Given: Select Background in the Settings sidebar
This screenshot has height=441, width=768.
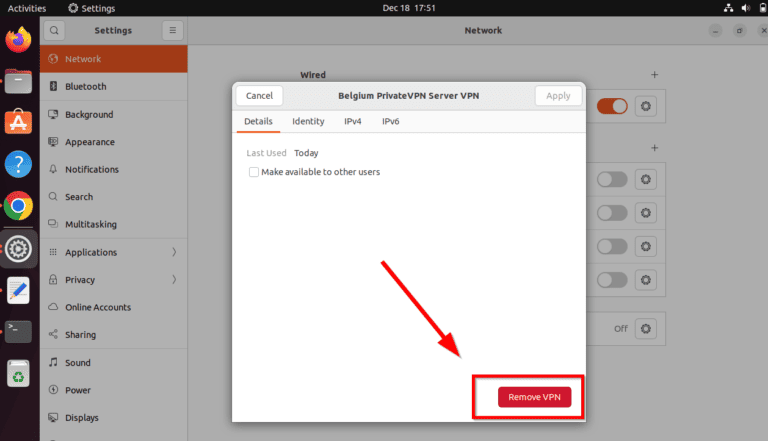Looking at the screenshot, I should (114, 114).
